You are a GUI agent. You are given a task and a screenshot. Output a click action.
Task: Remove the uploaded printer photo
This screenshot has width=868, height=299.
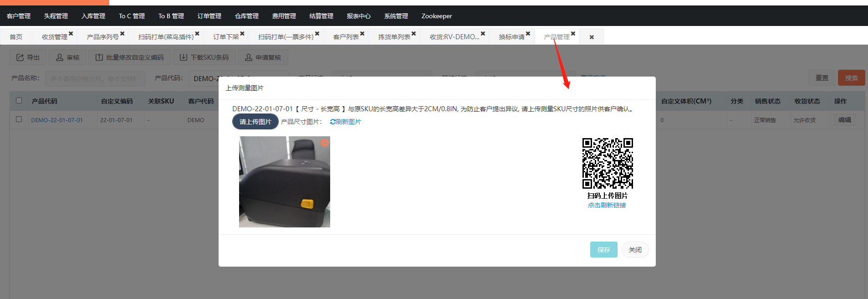point(324,143)
